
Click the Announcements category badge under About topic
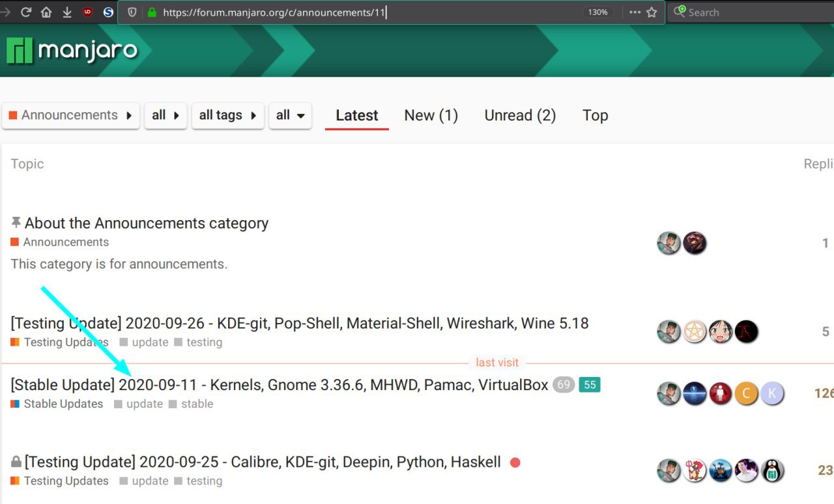tap(60, 242)
